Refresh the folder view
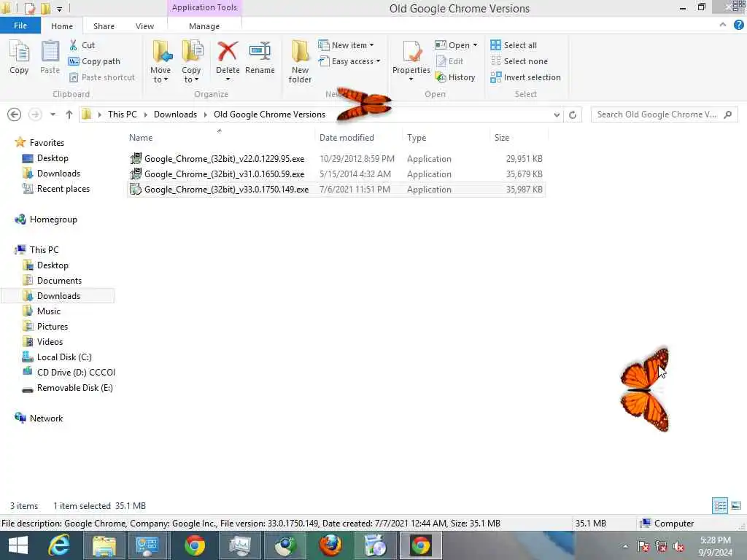Image resolution: width=747 pixels, height=560 pixels. (573, 114)
